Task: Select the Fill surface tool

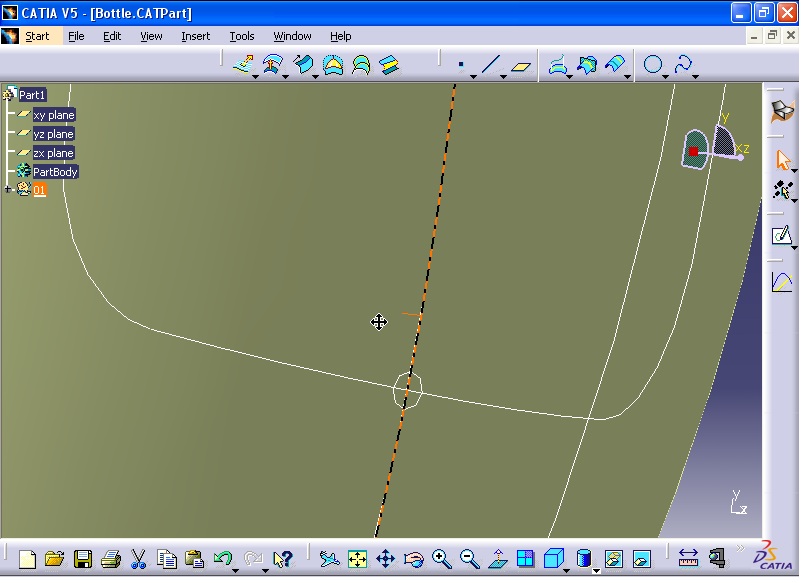Action: click(333, 65)
